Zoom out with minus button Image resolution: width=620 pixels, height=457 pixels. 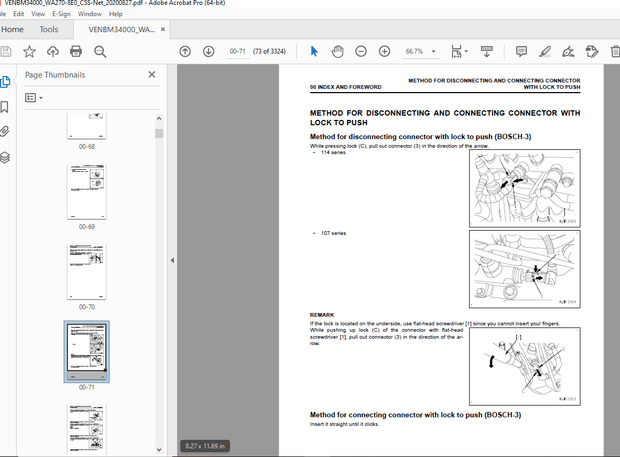tap(361, 51)
